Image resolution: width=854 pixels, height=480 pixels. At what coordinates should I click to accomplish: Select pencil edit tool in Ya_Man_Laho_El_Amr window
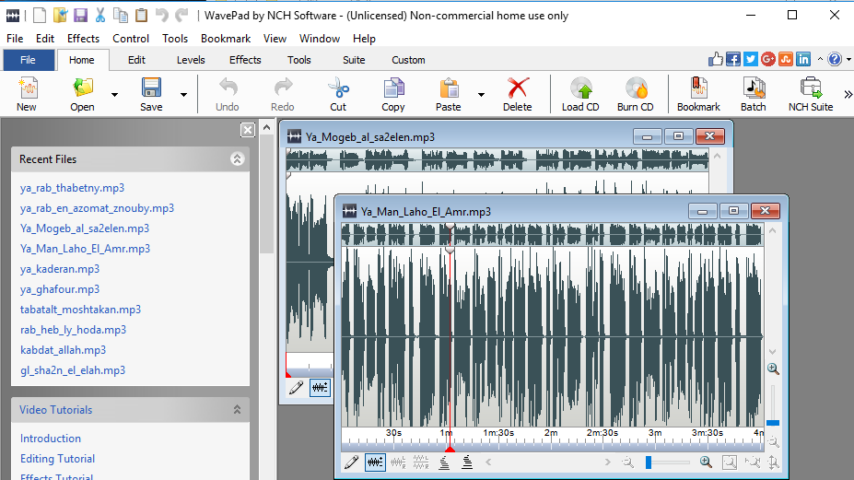point(352,463)
